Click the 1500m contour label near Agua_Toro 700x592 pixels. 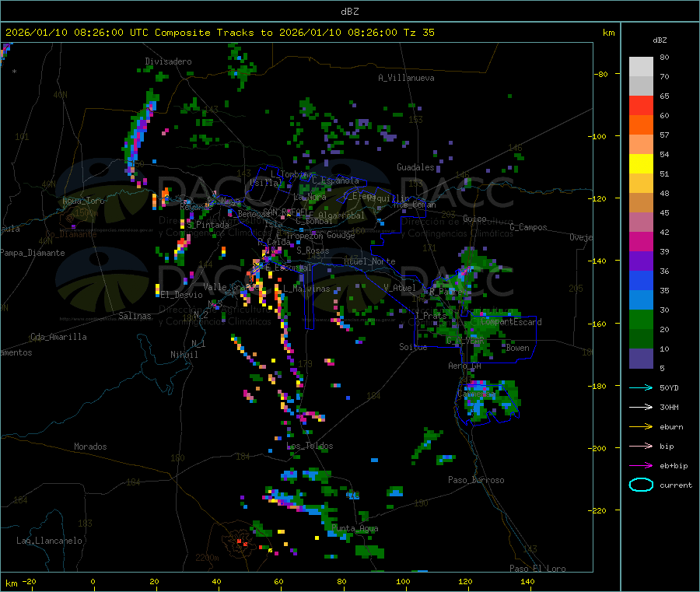point(86,213)
